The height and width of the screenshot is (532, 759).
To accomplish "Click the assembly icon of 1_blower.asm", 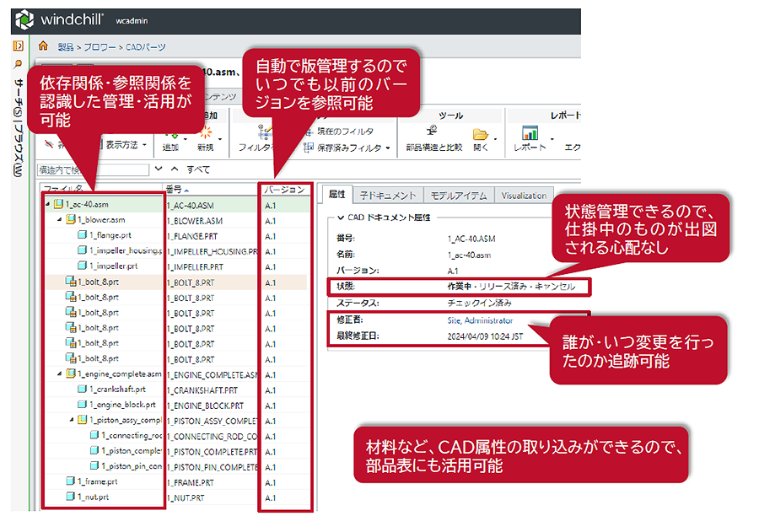I will point(71,219).
